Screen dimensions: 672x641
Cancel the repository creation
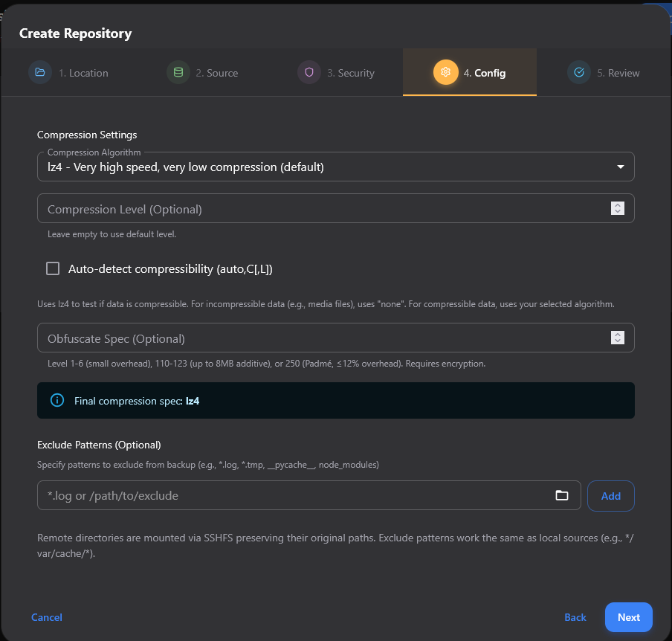coord(47,617)
